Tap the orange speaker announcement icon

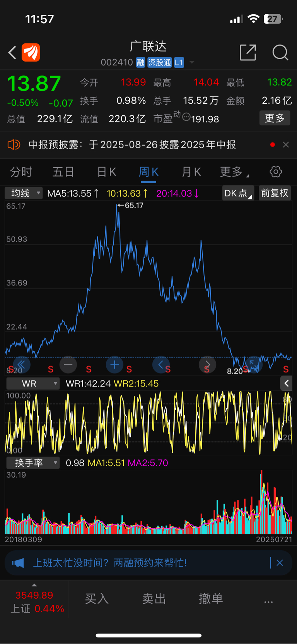click(x=14, y=145)
